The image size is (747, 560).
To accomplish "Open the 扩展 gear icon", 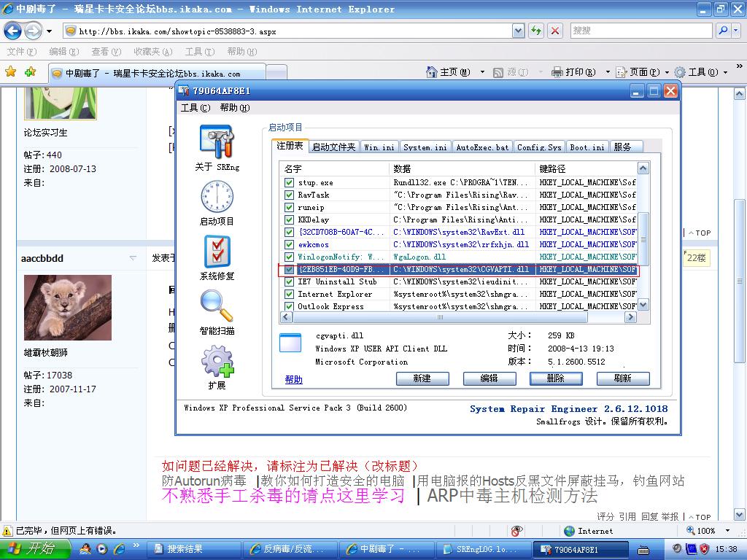I will pos(217,361).
